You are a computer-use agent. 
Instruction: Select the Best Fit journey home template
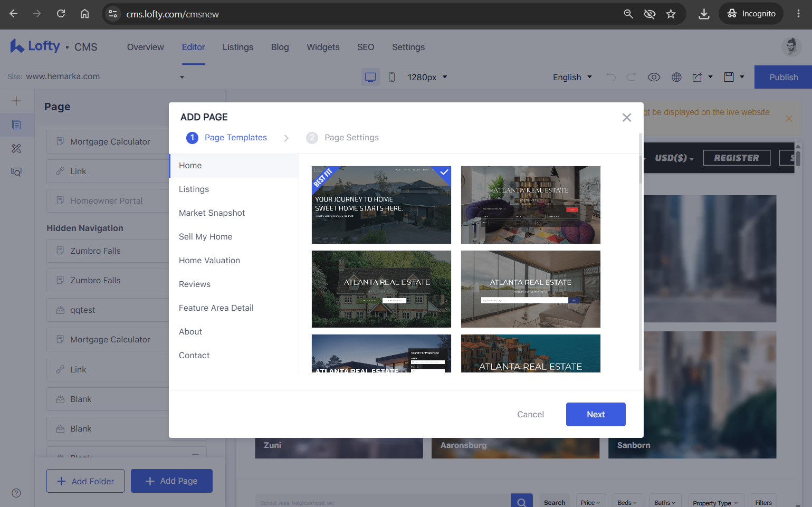point(381,205)
